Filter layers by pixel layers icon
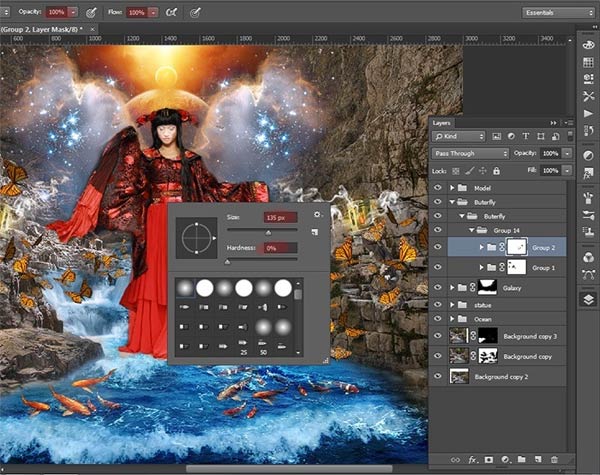 [x=496, y=136]
